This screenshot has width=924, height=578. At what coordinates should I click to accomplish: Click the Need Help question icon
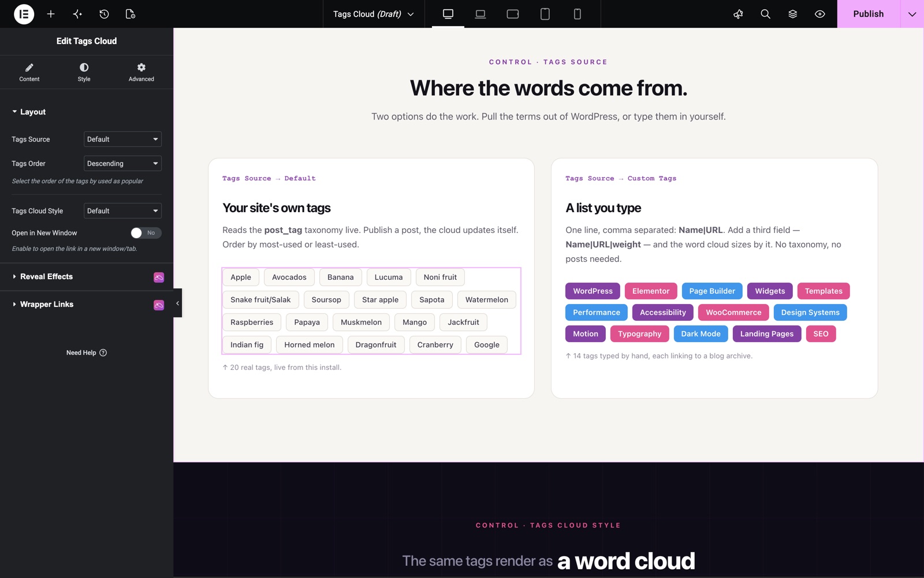pyautogui.click(x=103, y=353)
